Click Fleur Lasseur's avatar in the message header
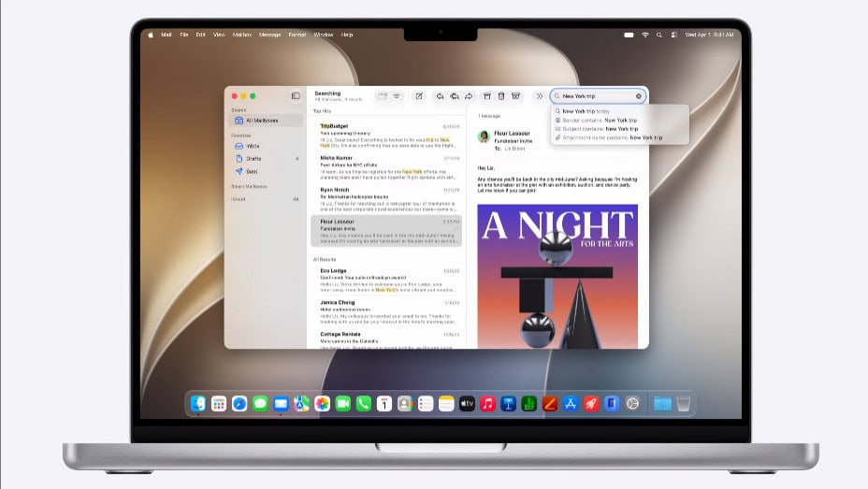 coord(484,137)
